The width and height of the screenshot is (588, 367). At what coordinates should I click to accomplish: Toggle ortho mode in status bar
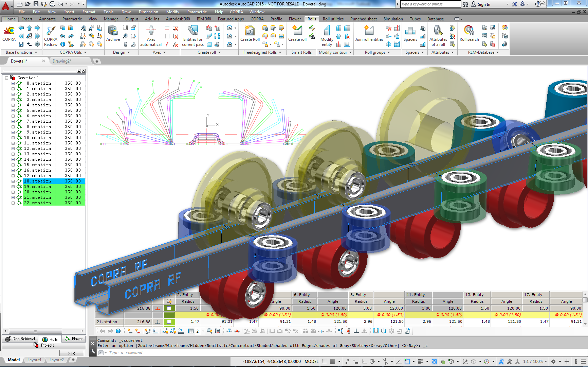coord(364,362)
